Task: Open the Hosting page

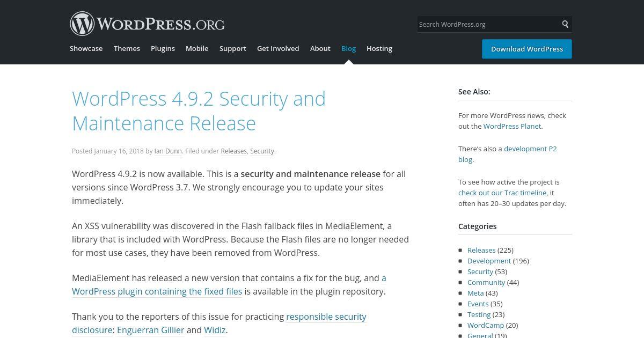Action: pyautogui.click(x=379, y=48)
